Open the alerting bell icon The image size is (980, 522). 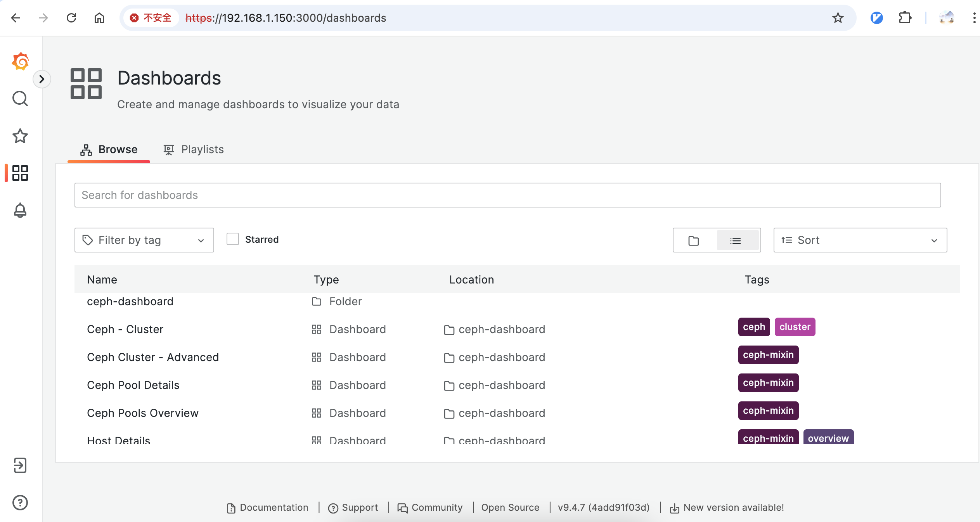tap(20, 210)
